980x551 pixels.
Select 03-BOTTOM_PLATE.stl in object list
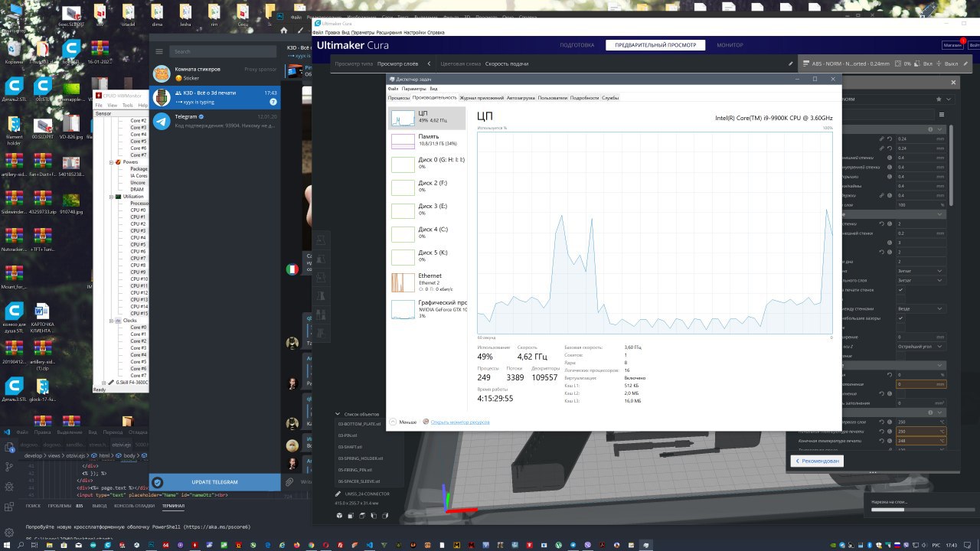coord(360,424)
